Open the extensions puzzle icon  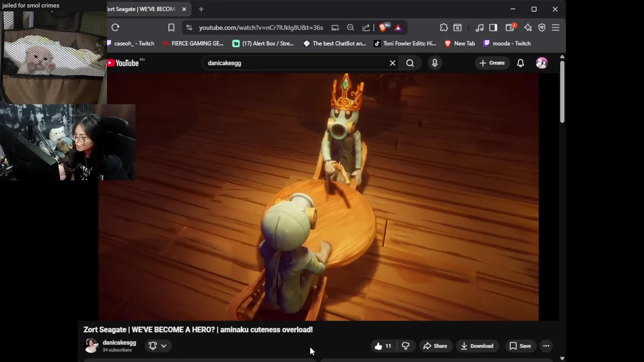(x=444, y=28)
